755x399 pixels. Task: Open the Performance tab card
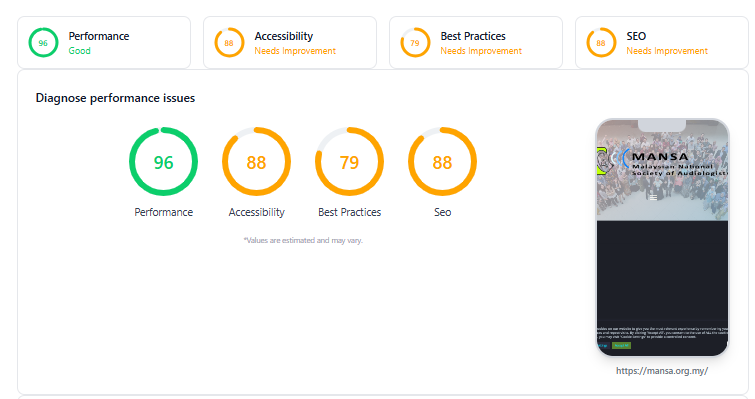(104, 42)
